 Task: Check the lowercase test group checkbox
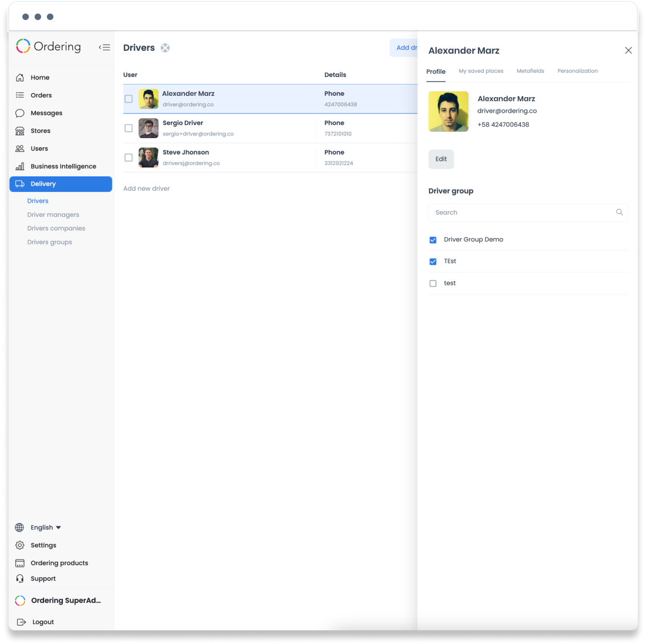[432, 283]
